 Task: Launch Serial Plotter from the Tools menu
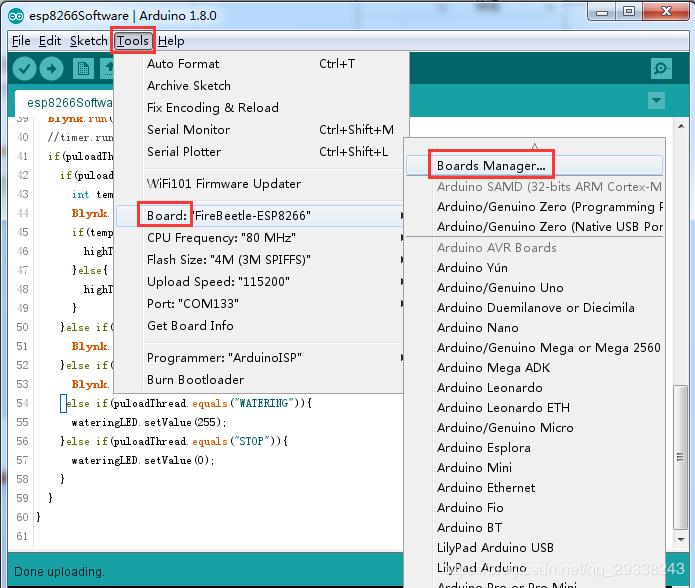pyautogui.click(x=184, y=152)
